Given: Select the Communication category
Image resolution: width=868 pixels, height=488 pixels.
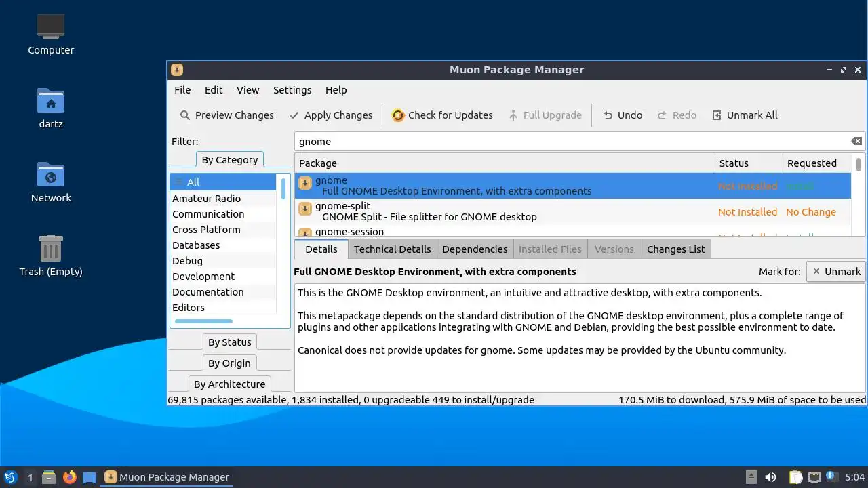Looking at the screenshot, I should 223,214.
